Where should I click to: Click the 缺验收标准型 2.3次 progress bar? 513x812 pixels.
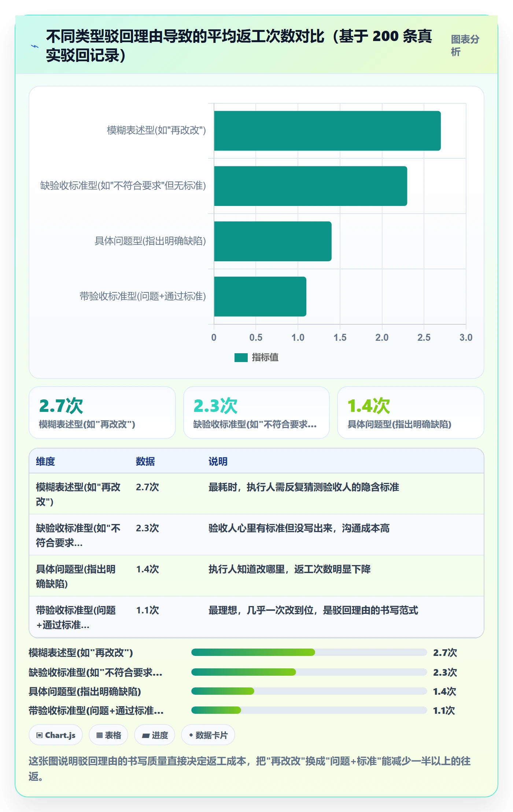309,672
